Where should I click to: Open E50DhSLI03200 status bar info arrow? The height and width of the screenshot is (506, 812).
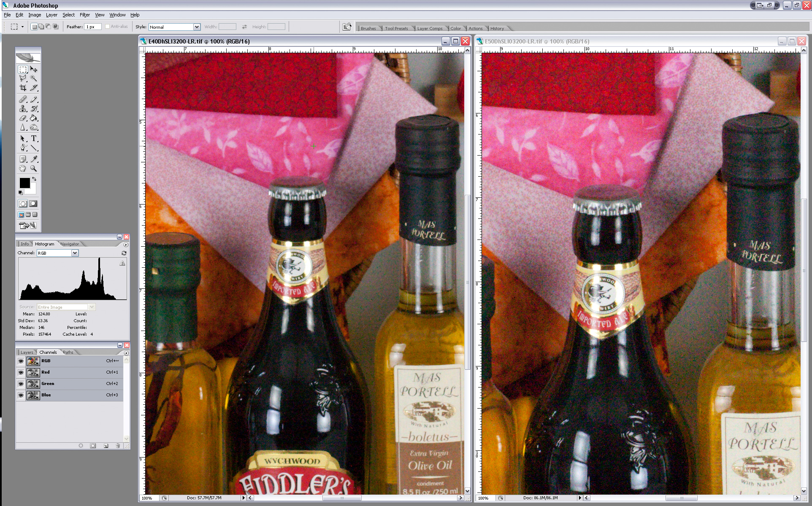pyautogui.click(x=579, y=498)
